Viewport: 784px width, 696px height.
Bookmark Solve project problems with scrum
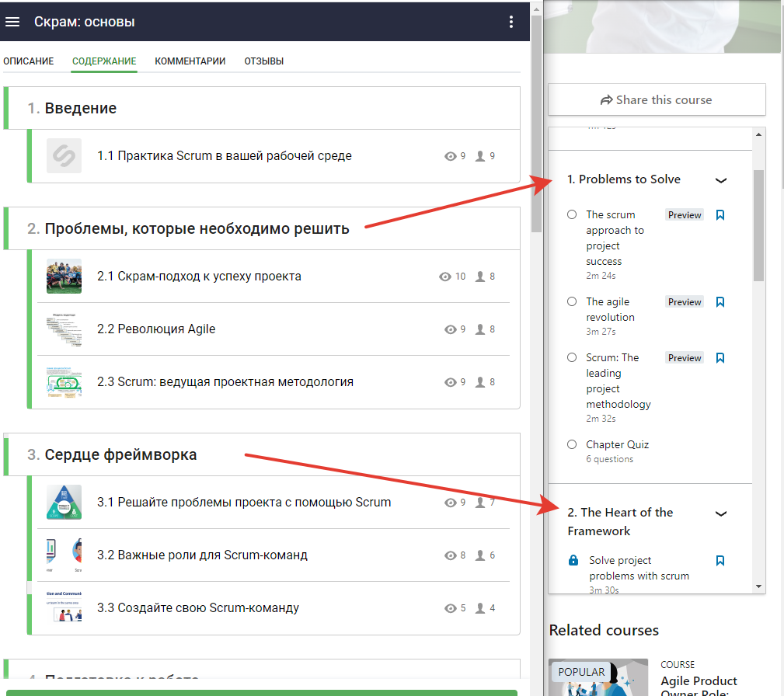click(720, 561)
